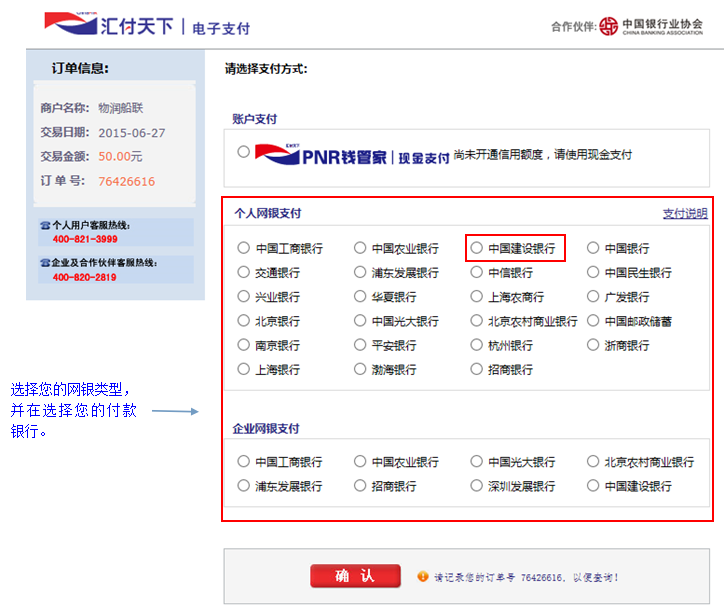
Task: Click the PNR钱管家 现金支付 logo
Action: (x=352, y=155)
